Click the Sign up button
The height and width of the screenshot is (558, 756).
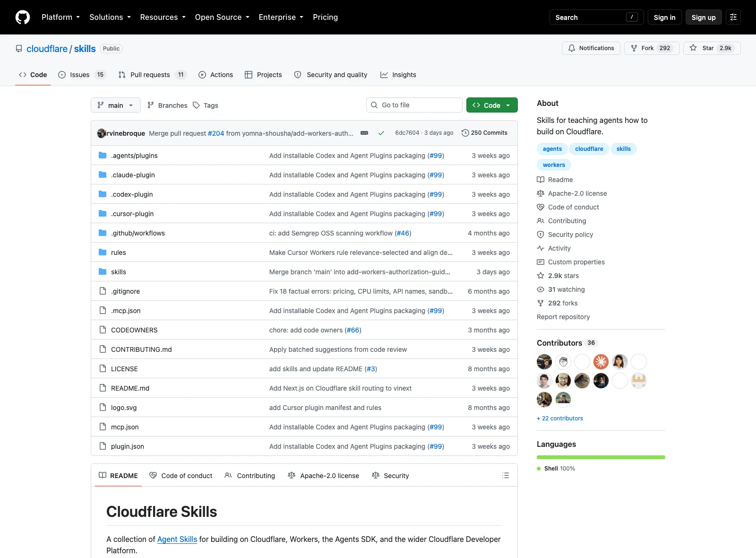[704, 17]
